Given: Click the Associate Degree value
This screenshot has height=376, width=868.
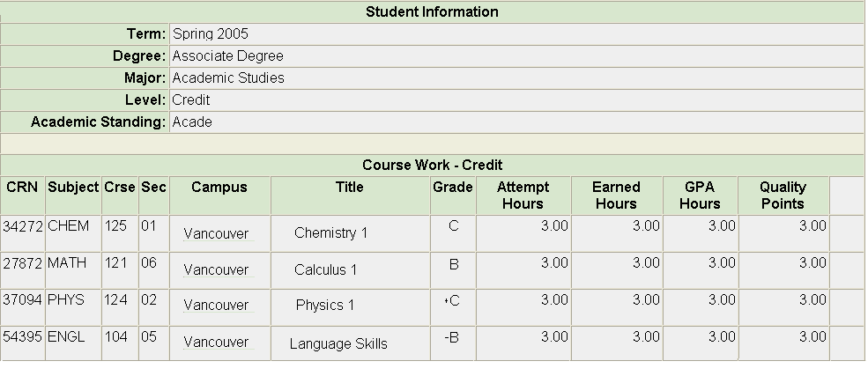Looking at the screenshot, I should point(227,56).
